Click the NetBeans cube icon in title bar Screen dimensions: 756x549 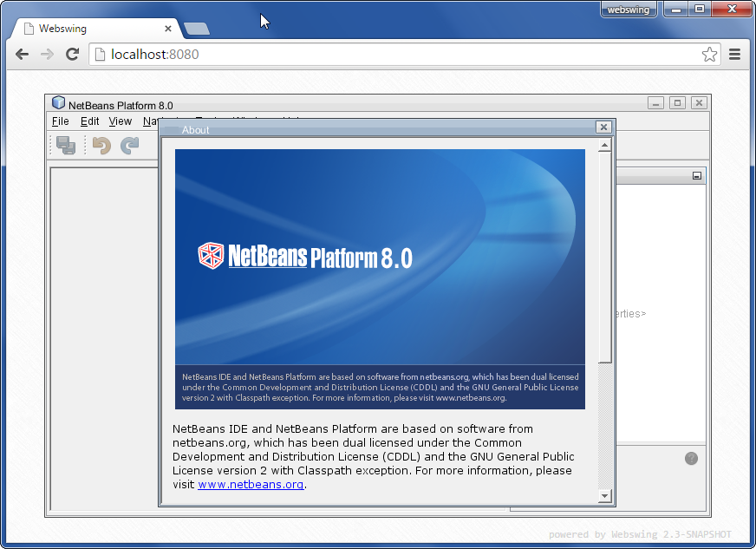point(58,102)
